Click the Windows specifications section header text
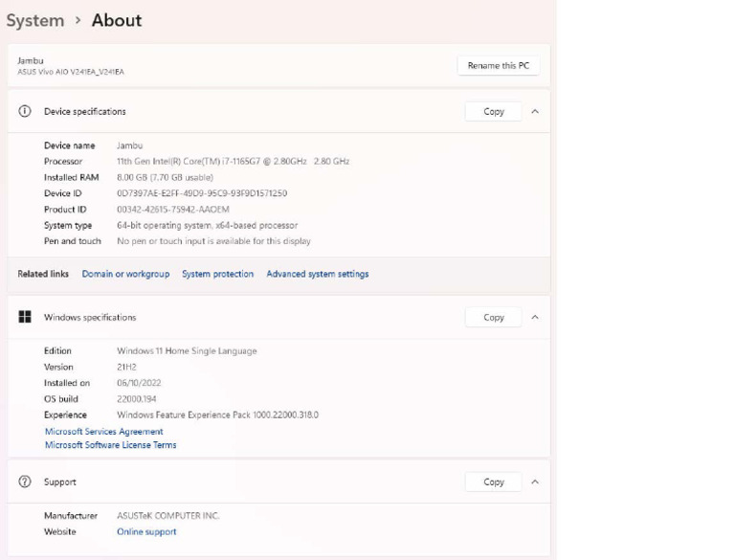This screenshot has height=560, width=735. point(90,318)
